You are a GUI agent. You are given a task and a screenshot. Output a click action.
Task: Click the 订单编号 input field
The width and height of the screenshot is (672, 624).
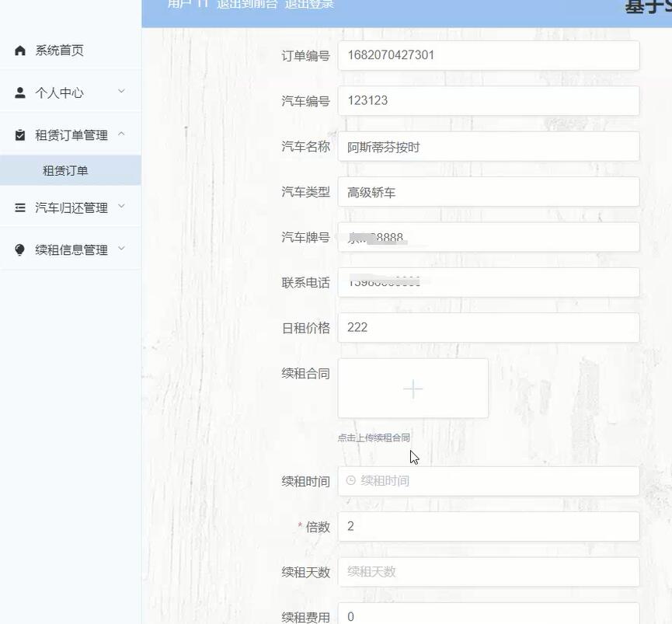tap(488, 55)
